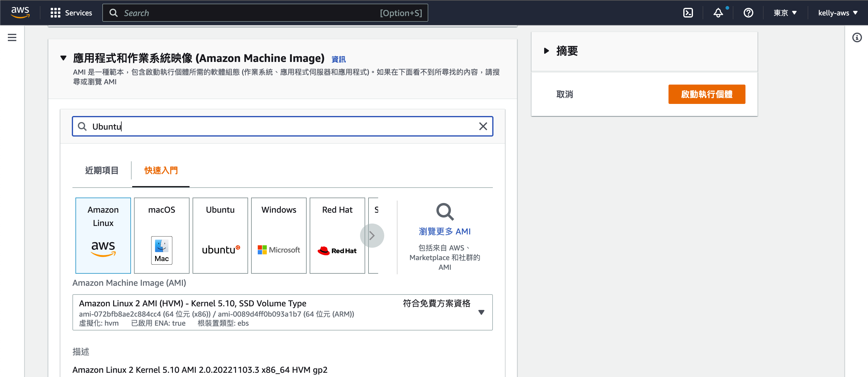Choose the Ubuntu quick start tile
The width and height of the screenshot is (868, 377).
pos(220,235)
